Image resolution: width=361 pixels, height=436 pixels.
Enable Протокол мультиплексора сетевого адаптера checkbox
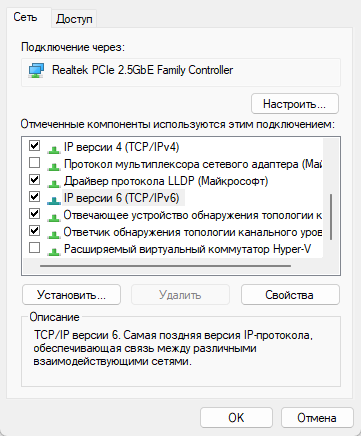(x=35, y=163)
